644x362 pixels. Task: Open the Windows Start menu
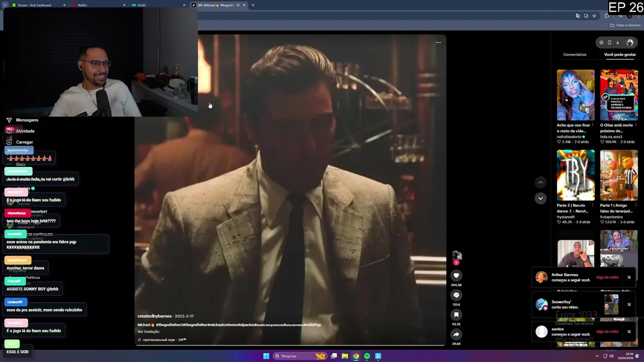[266, 356]
